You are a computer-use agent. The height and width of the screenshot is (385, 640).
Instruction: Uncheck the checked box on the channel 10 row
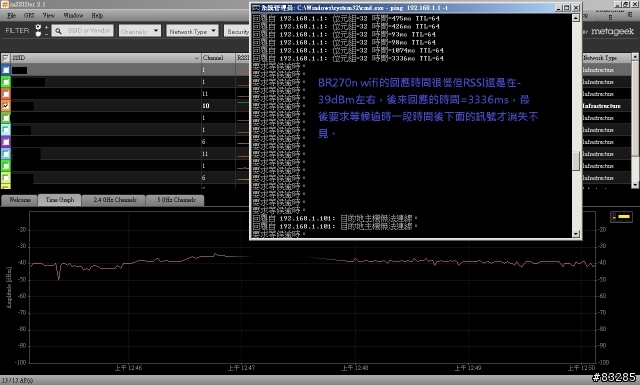[x=6, y=106]
